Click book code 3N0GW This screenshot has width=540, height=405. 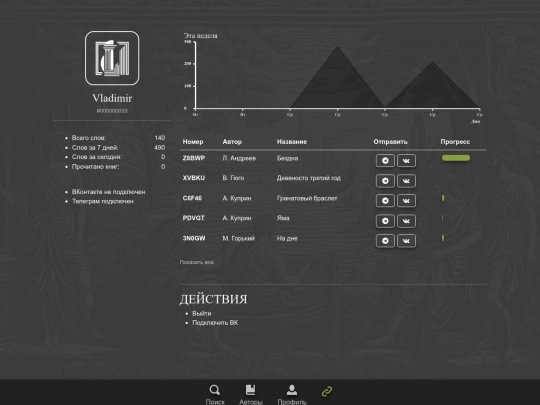pyautogui.click(x=194, y=238)
